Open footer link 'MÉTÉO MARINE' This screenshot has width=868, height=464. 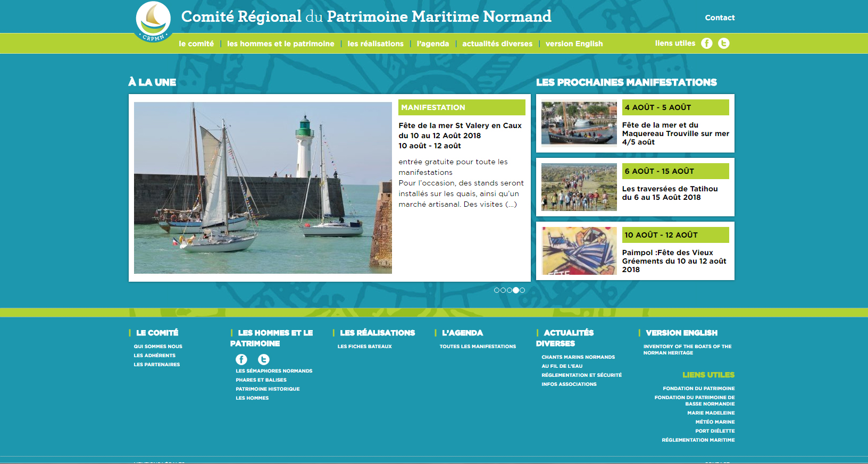(x=715, y=422)
